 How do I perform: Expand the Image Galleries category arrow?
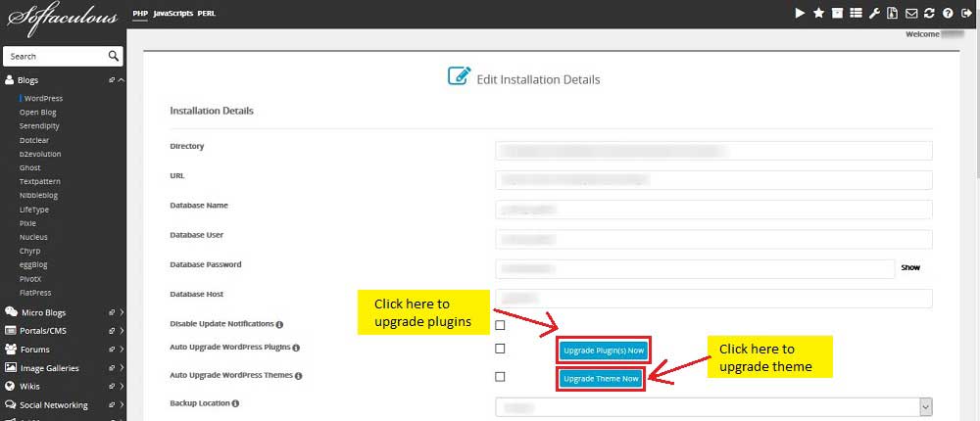pyautogui.click(x=122, y=368)
